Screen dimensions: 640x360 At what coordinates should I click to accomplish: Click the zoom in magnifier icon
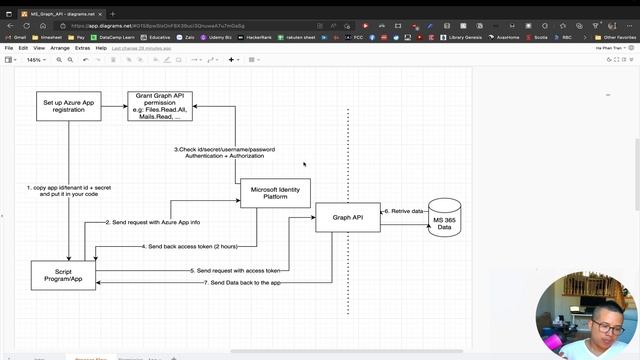[59, 60]
